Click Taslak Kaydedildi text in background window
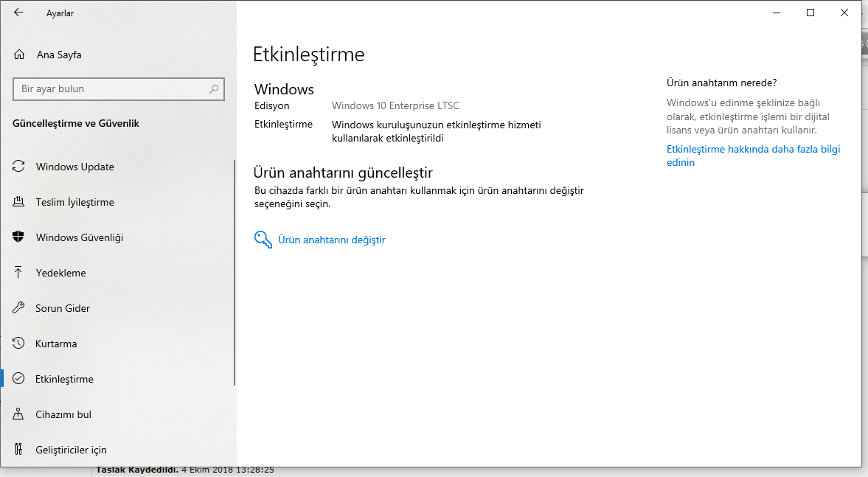The height and width of the screenshot is (477, 868). [x=137, y=470]
